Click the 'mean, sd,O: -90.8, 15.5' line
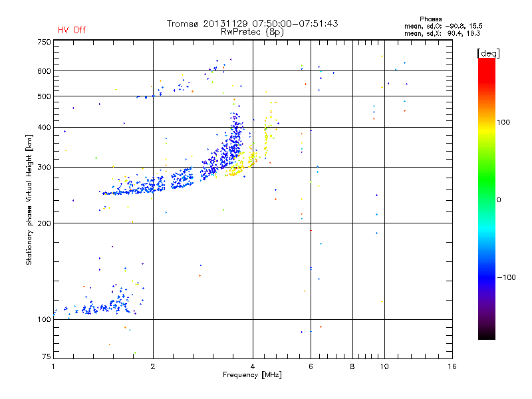This screenshot has width=532, height=399. click(443, 26)
